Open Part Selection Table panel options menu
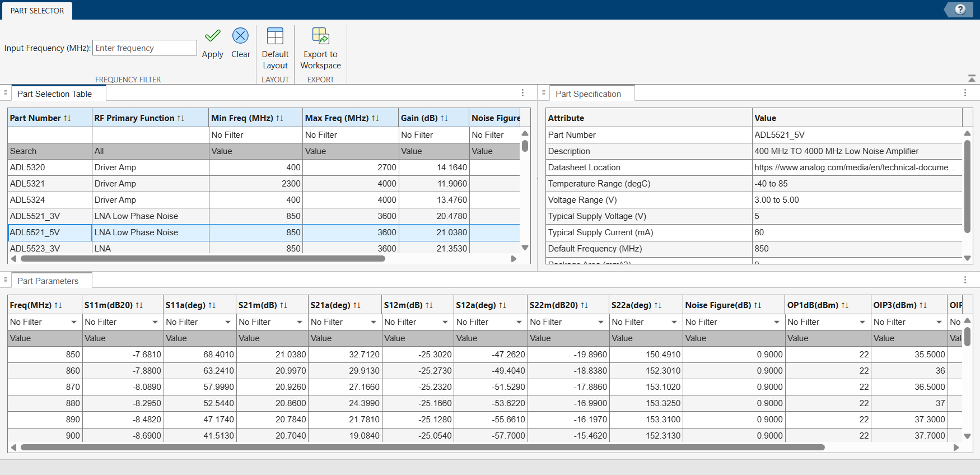 (522, 93)
